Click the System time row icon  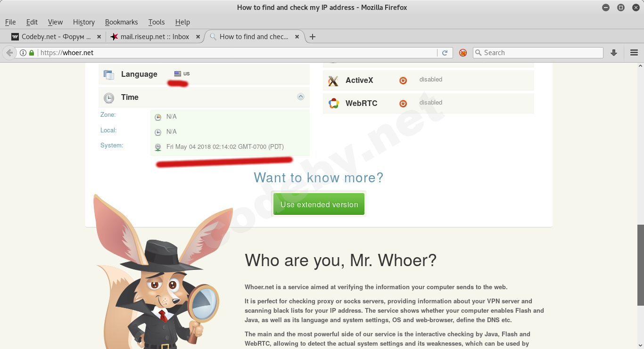158,147
